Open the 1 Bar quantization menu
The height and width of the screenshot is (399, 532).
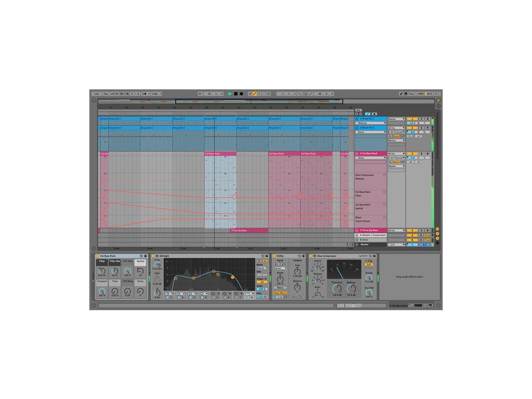click(x=156, y=94)
